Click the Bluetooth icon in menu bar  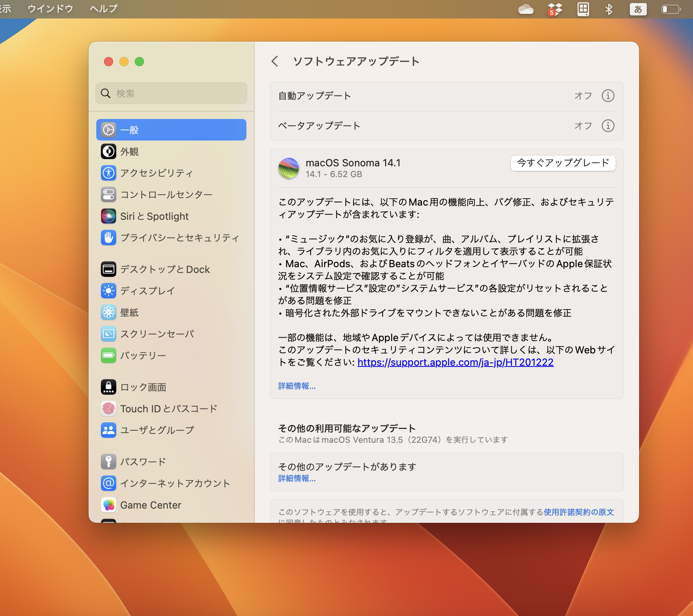(609, 9)
